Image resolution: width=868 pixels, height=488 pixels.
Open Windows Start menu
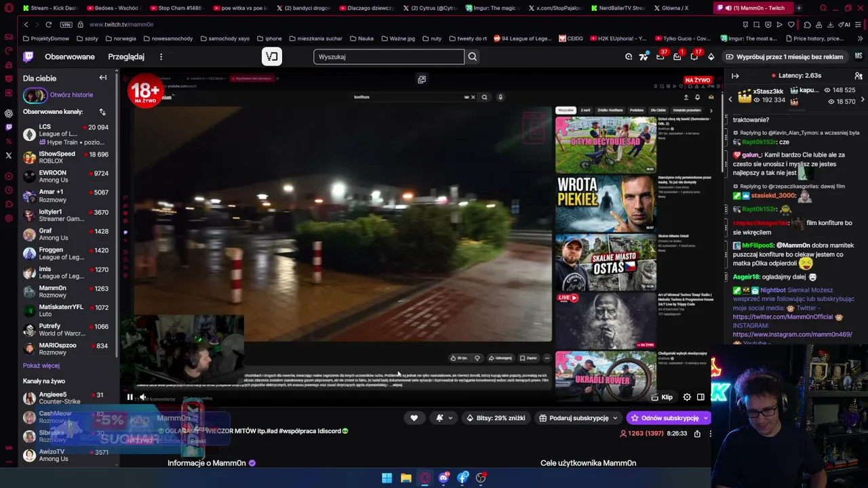pyautogui.click(x=387, y=478)
